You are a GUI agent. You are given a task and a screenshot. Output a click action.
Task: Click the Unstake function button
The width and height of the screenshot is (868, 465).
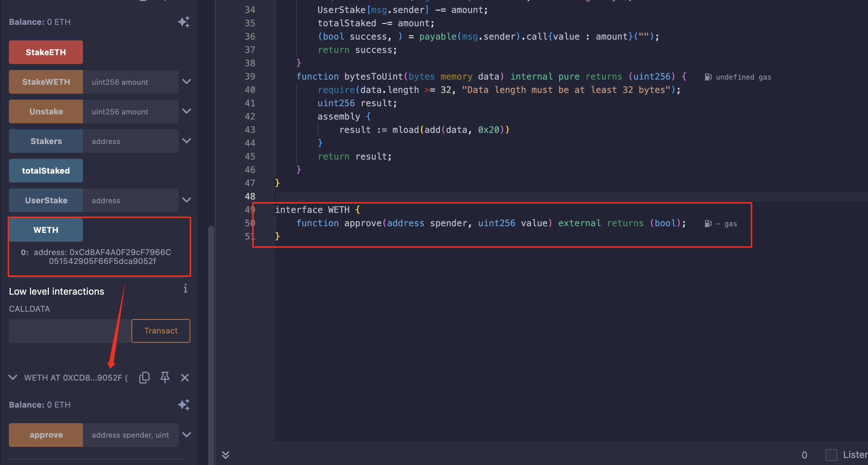tap(46, 111)
